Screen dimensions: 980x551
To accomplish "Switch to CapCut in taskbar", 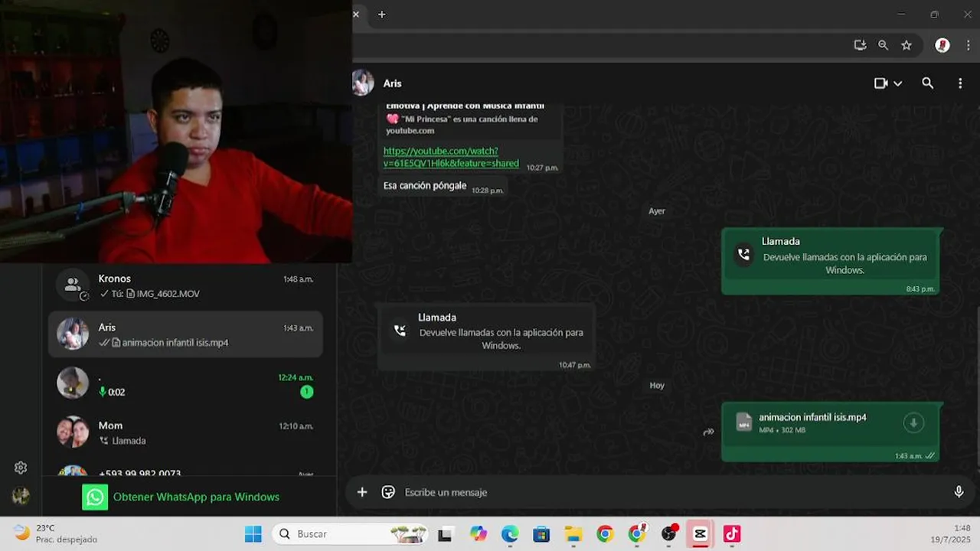I will 701,533.
